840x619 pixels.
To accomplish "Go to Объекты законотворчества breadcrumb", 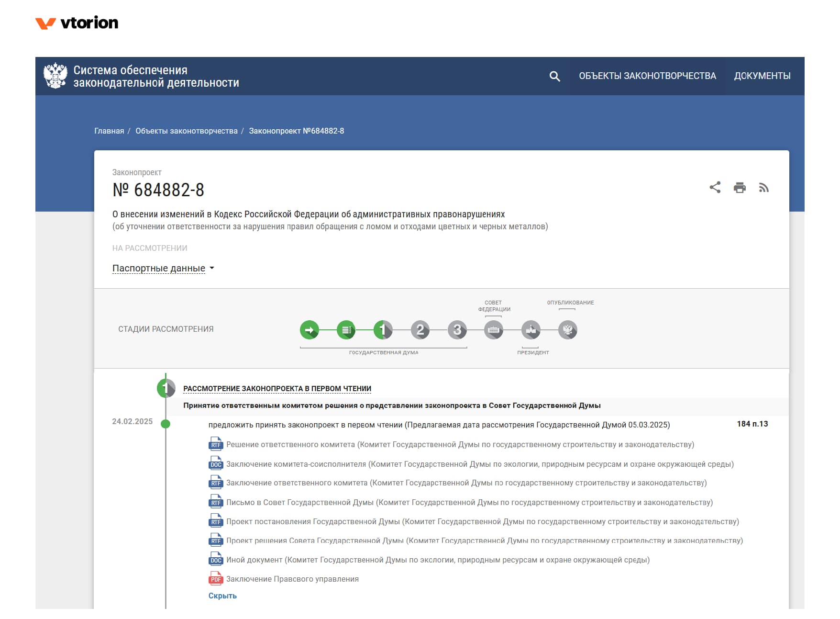I will point(187,131).
